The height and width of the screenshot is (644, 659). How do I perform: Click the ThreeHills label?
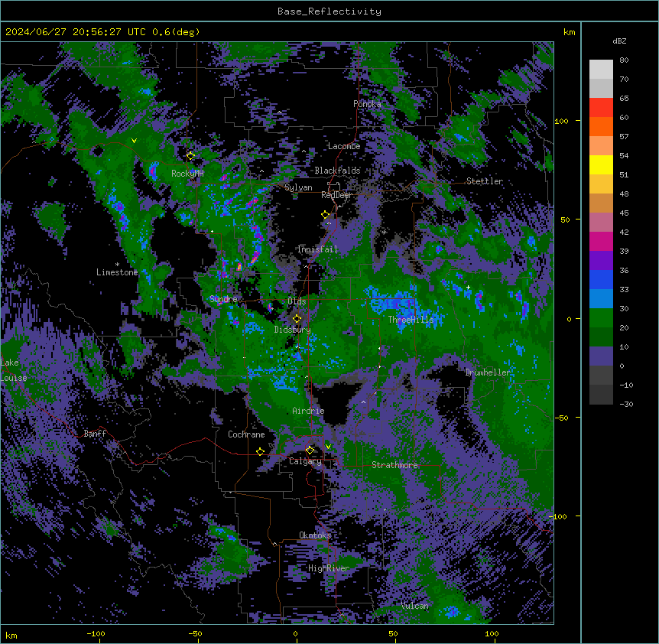tap(411, 320)
